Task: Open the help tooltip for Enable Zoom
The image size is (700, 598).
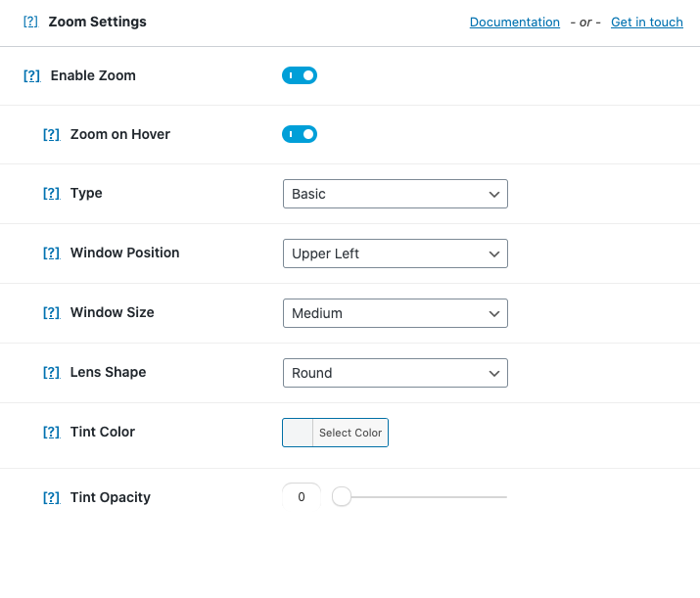Action: tap(31, 75)
